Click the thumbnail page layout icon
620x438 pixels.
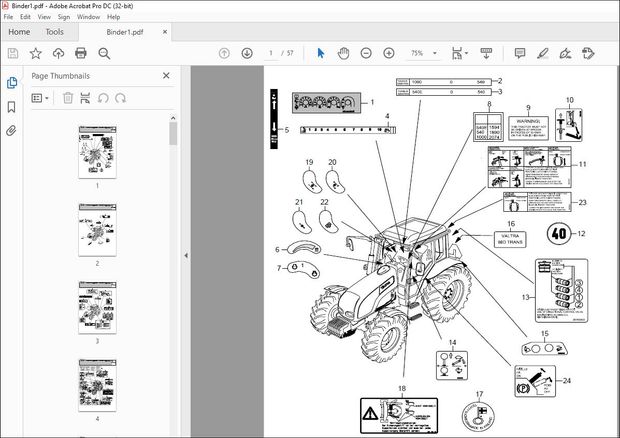85,98
